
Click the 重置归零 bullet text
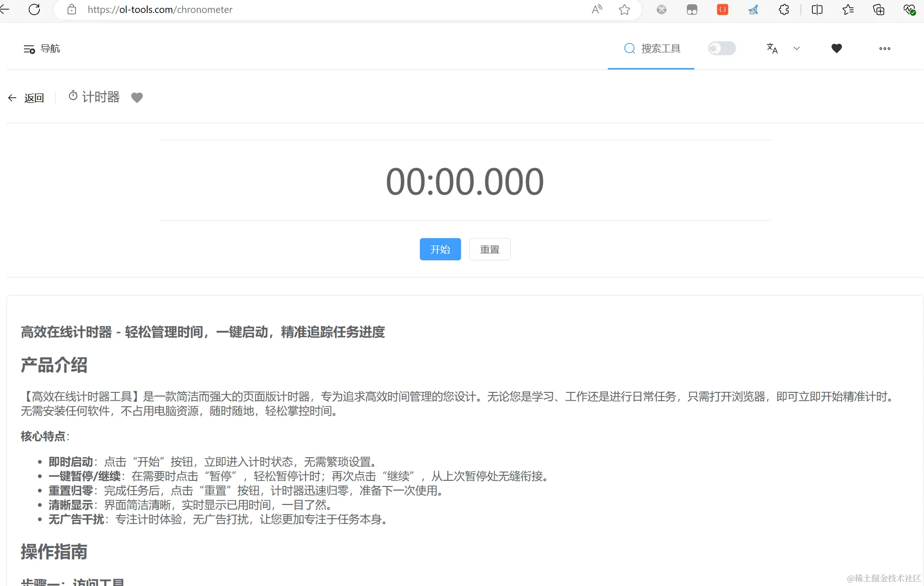coord(71,491)
